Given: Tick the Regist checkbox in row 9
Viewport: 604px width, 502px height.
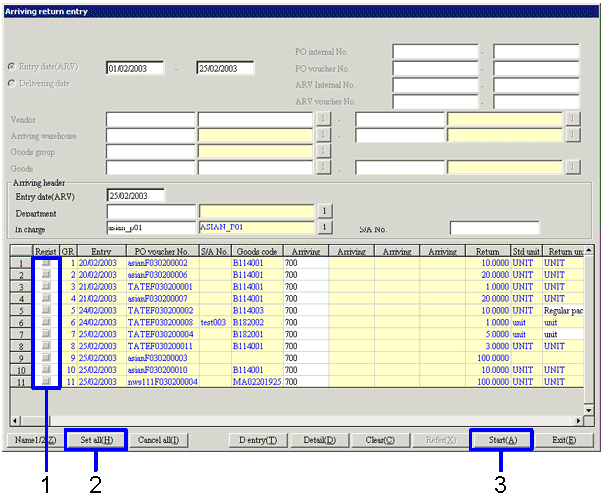Looking at the screenshot, I should 46,358.
